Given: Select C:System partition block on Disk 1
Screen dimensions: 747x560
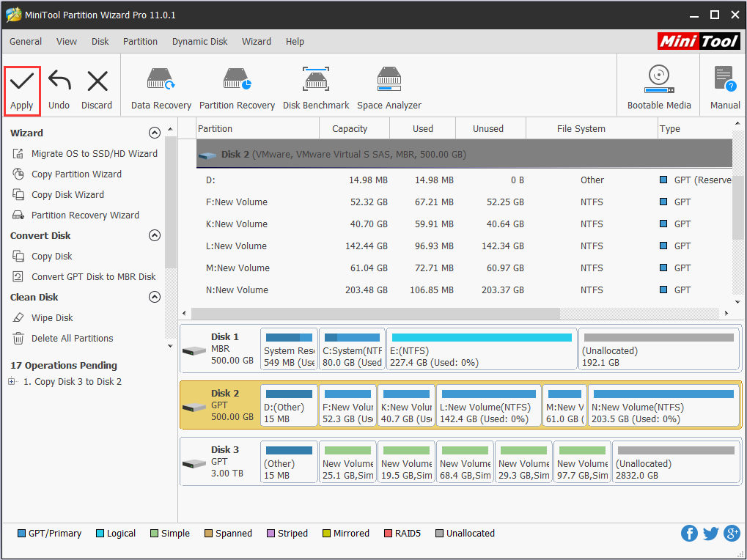Looking at the screenshot, I should click(352, 349).
